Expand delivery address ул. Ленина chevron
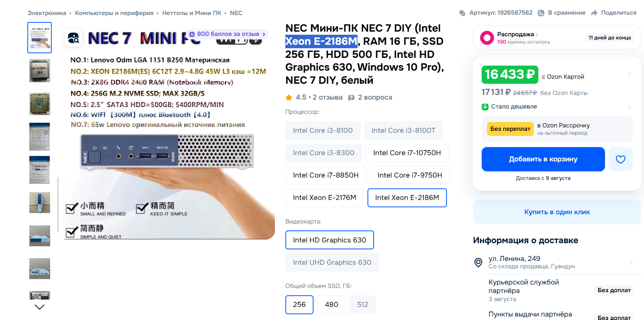Image resolution: width=644 pixels, height=320 pixels. tap(631, 262)
